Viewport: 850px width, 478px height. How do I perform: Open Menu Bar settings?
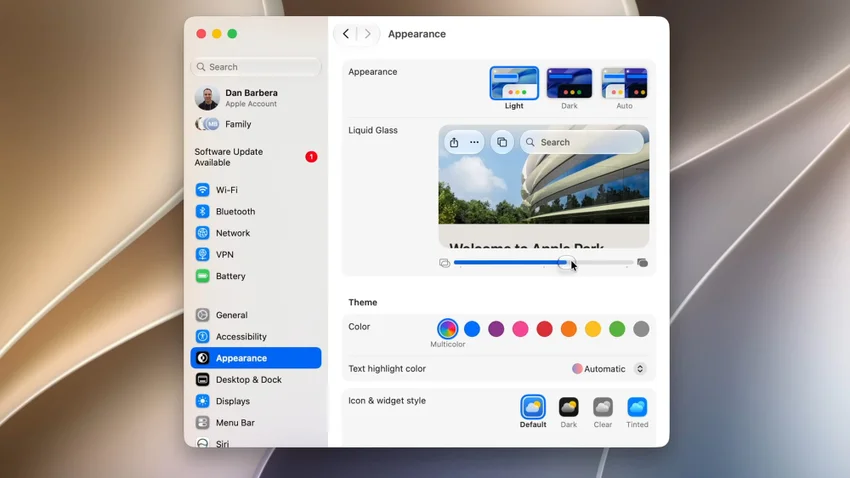pyautogui.click(x=255, y=423)
